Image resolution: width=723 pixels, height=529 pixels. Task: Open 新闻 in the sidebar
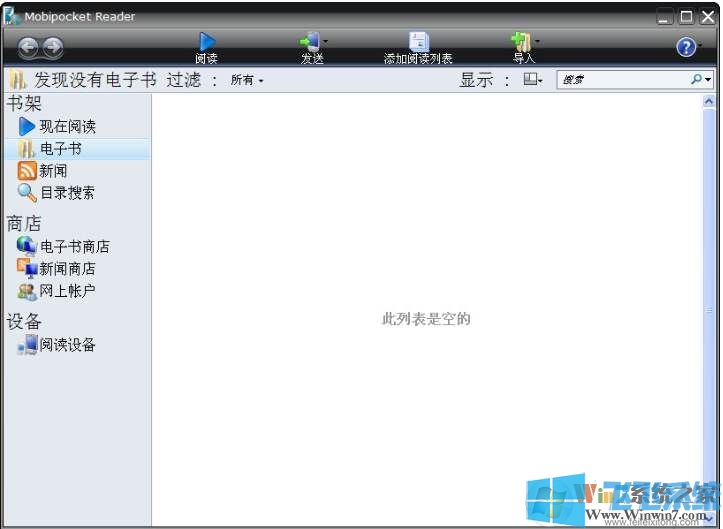pos(53,171)
